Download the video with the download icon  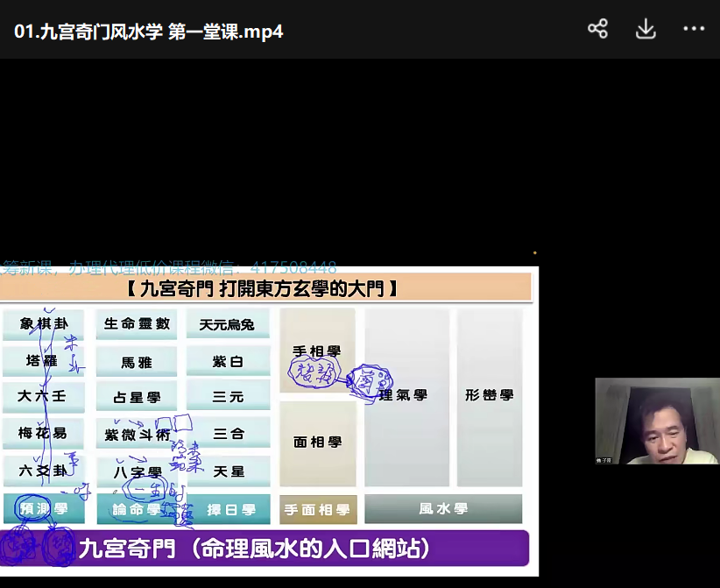pyautogui.click(x=646, y=29)
